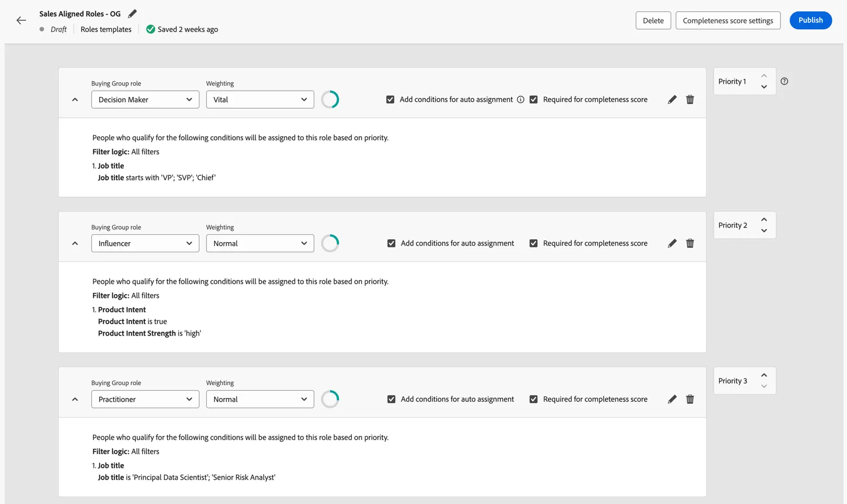Open Practitioner's Normal weighting dropdown

[x=260, y=399]
